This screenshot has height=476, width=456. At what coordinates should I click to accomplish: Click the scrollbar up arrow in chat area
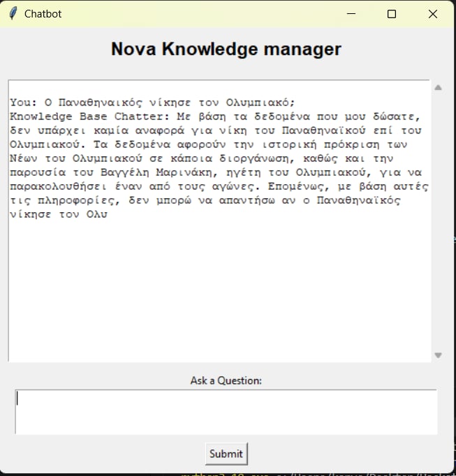[x=438, y=88]
